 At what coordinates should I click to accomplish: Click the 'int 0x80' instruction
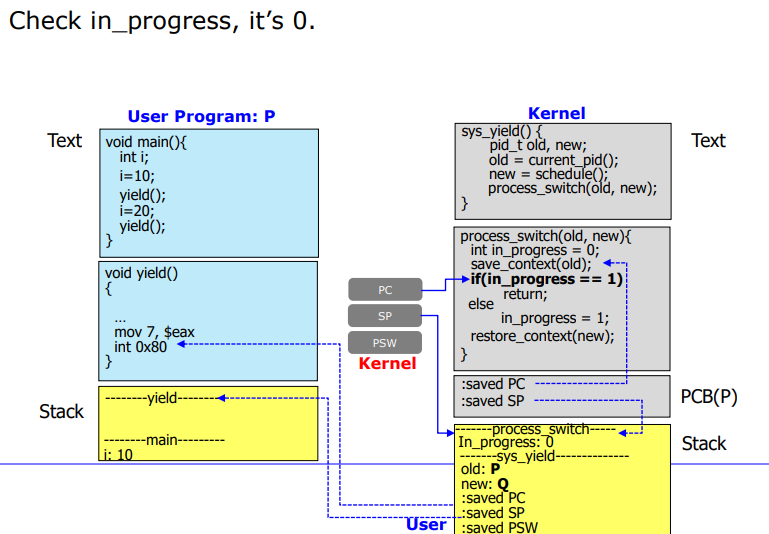pyautogui.click(x=140, y=347)
